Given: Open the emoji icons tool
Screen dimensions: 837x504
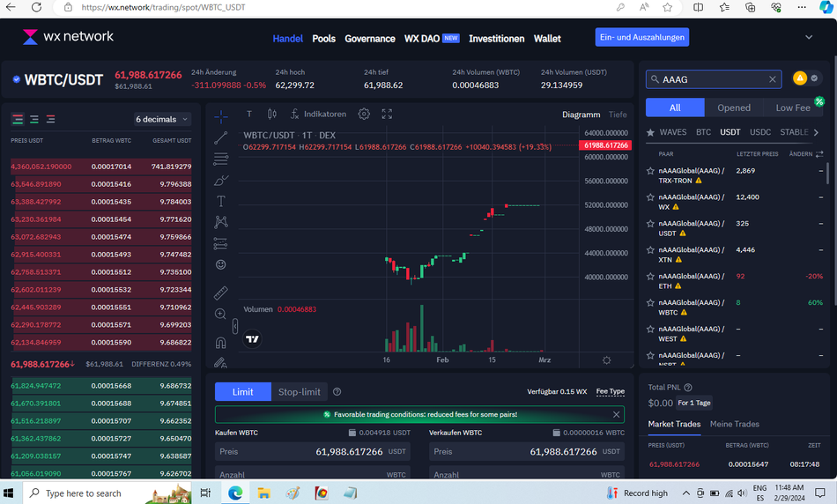Looking at the screenshot, I should (x=221, y=265).
